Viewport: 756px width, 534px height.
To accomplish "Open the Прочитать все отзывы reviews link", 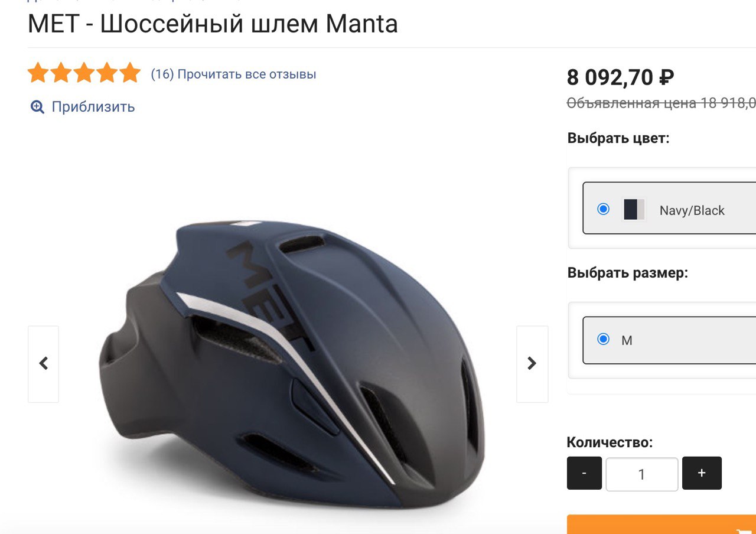I will (247, 74).
